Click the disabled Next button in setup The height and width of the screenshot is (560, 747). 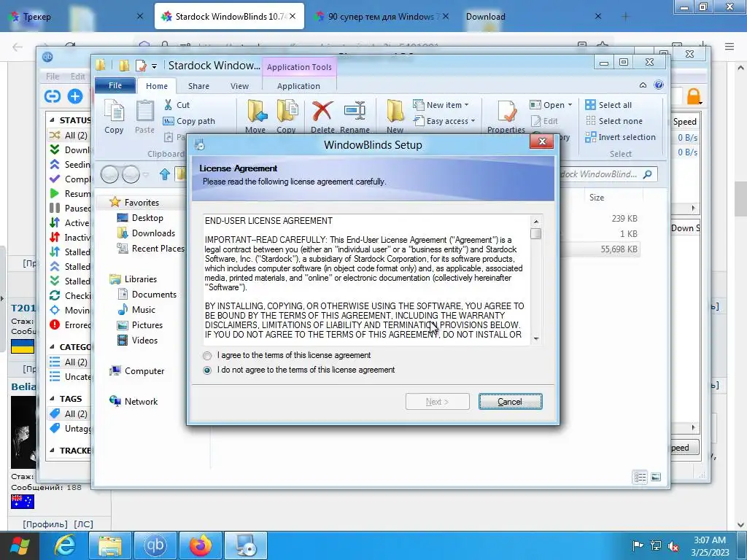[438, 402]
